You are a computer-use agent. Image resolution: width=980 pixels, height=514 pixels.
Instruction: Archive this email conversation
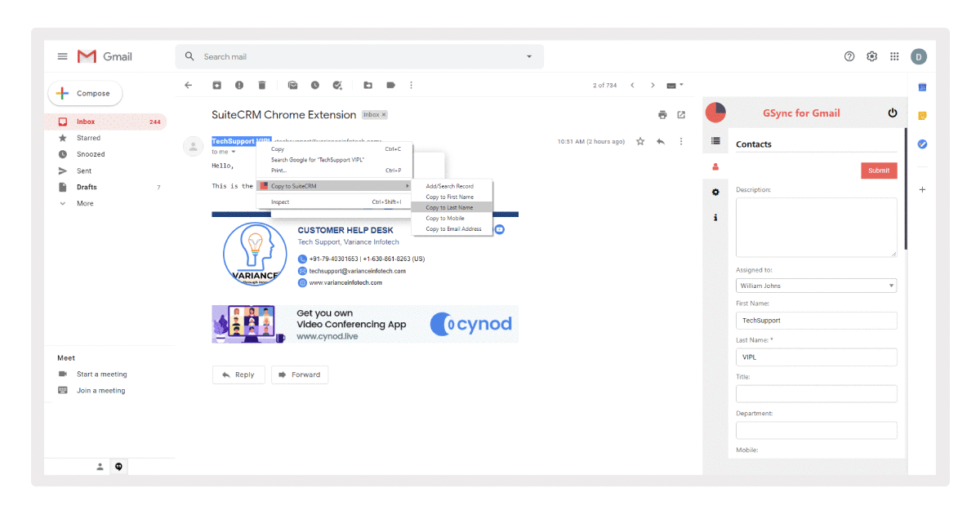(216, 85)
